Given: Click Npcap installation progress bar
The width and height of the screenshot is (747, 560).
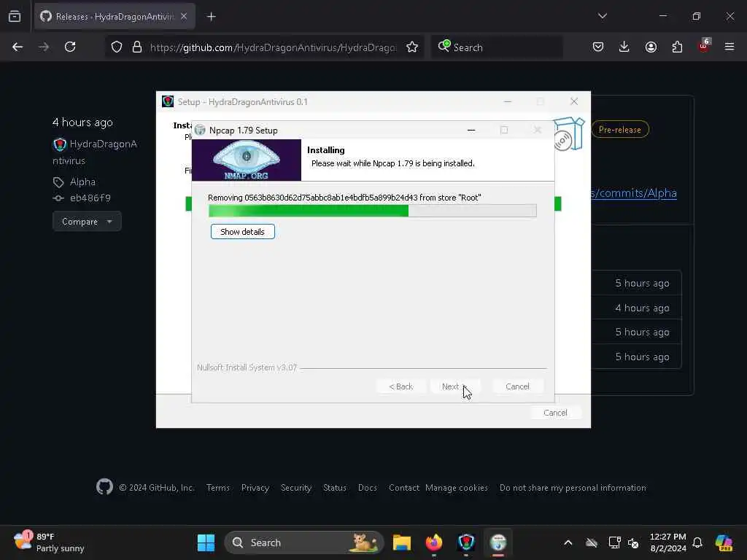Looking at the screenshot, I should click(x=373, y=211).
